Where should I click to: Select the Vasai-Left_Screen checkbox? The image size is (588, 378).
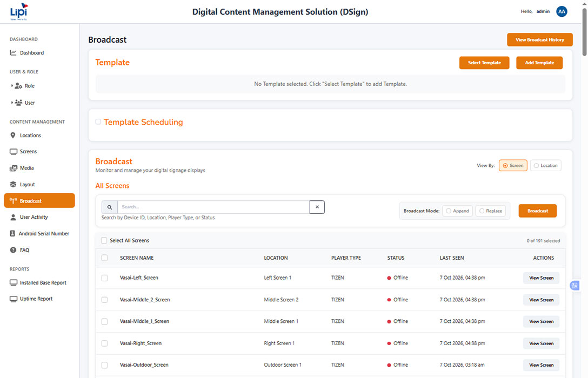tap(105, 278)
